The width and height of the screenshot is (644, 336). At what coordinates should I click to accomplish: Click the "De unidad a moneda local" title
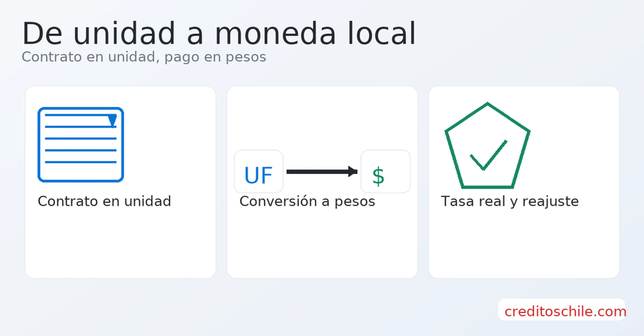pos(219,33)
